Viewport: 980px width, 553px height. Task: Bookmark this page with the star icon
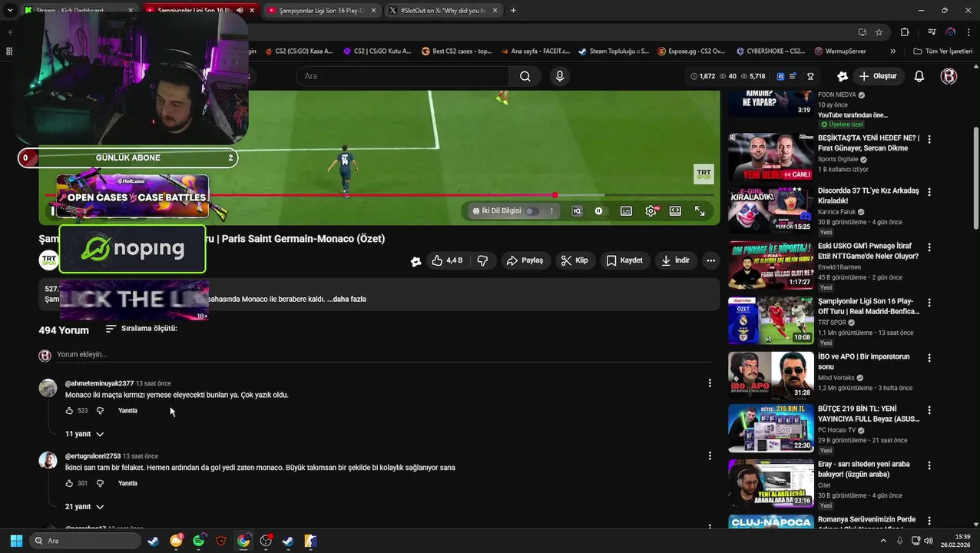coord(879,31)
